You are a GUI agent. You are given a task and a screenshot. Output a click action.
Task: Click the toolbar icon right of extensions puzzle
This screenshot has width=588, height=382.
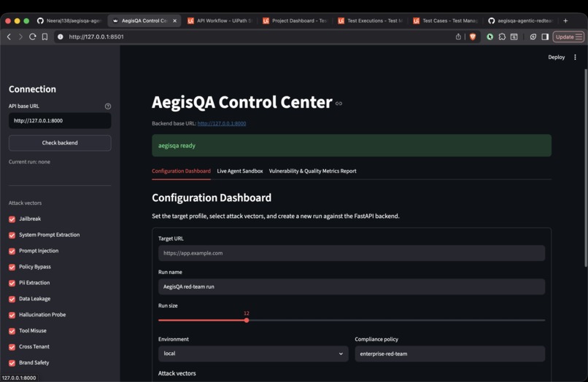pos(514,36)
